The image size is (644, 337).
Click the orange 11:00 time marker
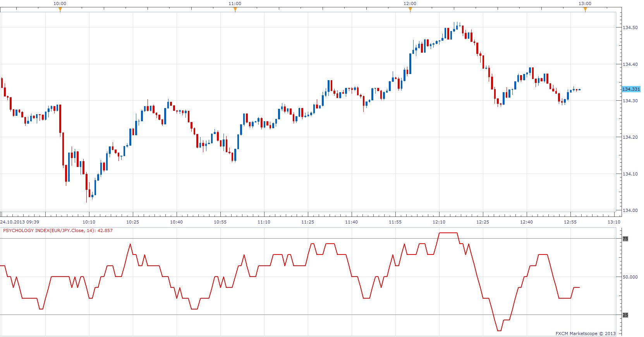pyautogui.click(x=235, y=10)
